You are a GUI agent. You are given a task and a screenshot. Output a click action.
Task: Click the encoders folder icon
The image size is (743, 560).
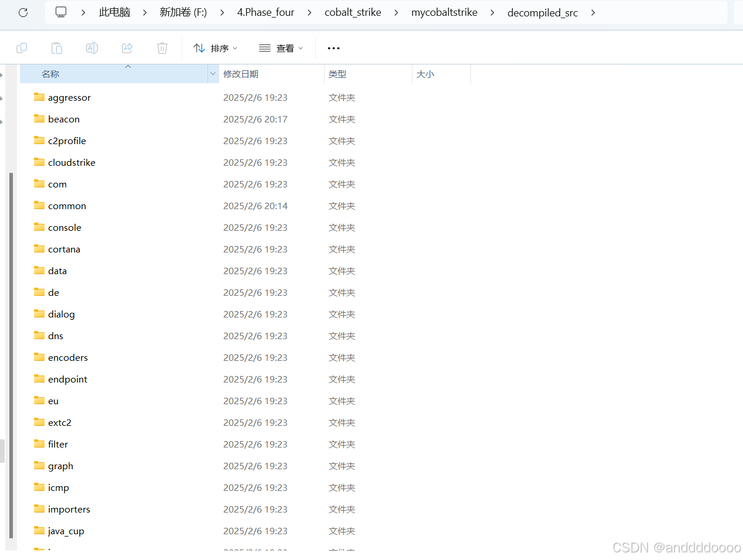point(39,357)
